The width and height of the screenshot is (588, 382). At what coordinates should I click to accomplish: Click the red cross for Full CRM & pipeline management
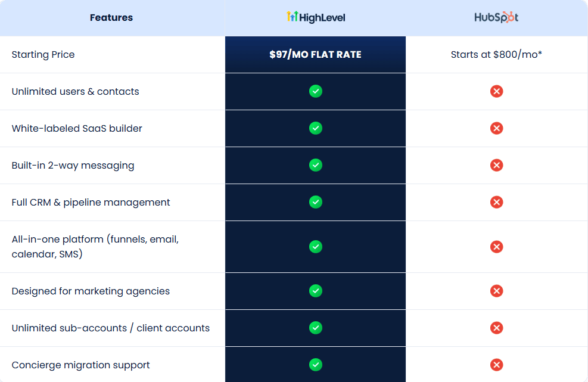pos(496,202)
